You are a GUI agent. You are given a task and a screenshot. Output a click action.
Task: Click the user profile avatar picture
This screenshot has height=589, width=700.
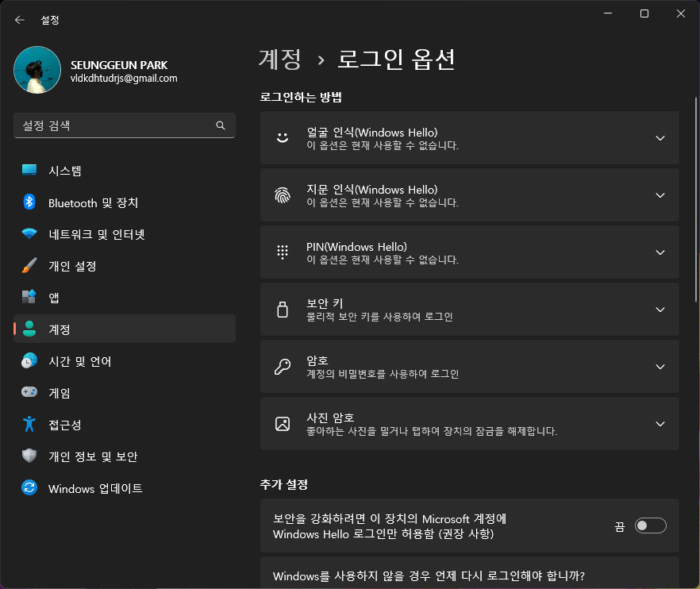click(37, 70)
